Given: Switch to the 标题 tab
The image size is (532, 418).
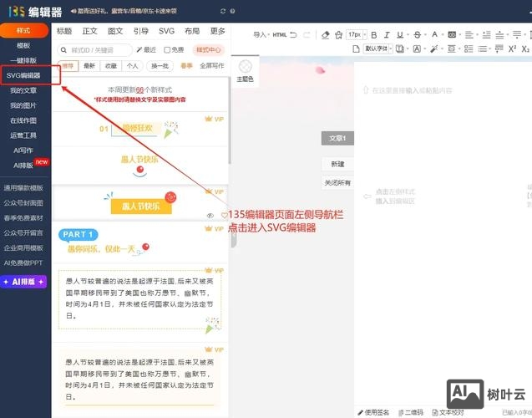Looking at the screenshot, I should tap(64, 31).
